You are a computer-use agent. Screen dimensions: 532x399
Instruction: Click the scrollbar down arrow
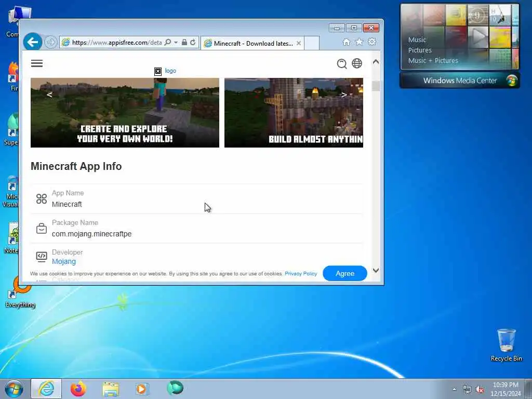coord(376,270)
